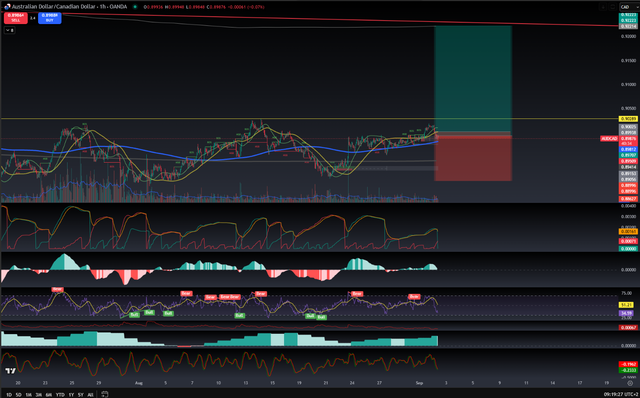The height and width of the screenshot is (398, 640).
Task: Click the red AUDCAD price label
Action: point(609,139)
